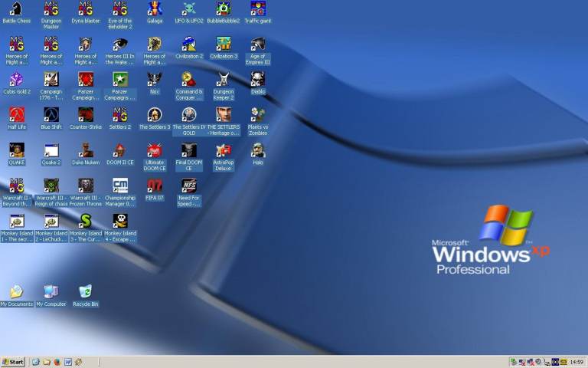This screenshot has width=588, height=368.
Task: Select the Duke Nukem icon
Action: click(86, 150)
